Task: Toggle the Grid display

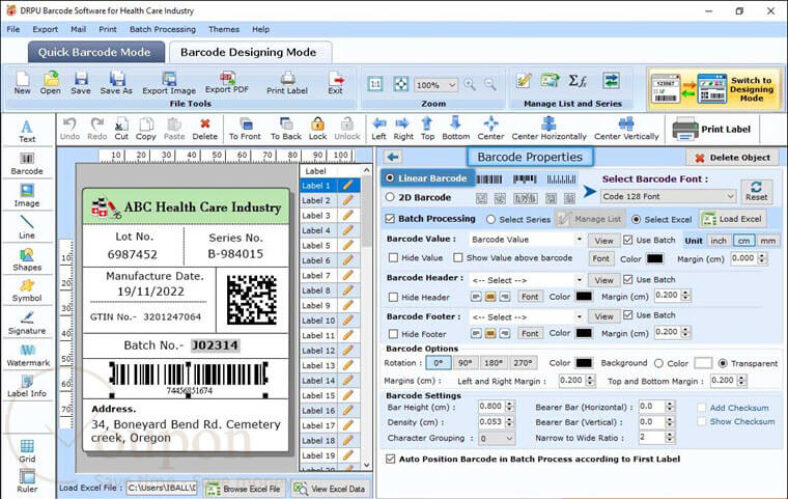Action: point(27,451)
